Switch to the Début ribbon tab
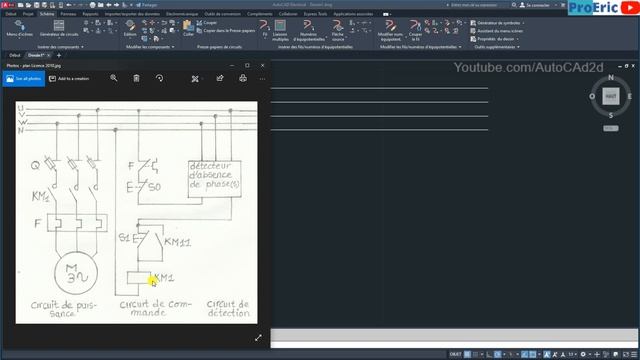The image size is (640, 360). [11, 14]
